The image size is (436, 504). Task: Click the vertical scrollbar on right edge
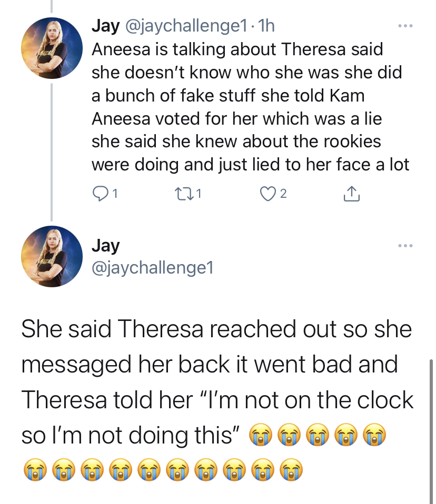click(x=431, y=432)
